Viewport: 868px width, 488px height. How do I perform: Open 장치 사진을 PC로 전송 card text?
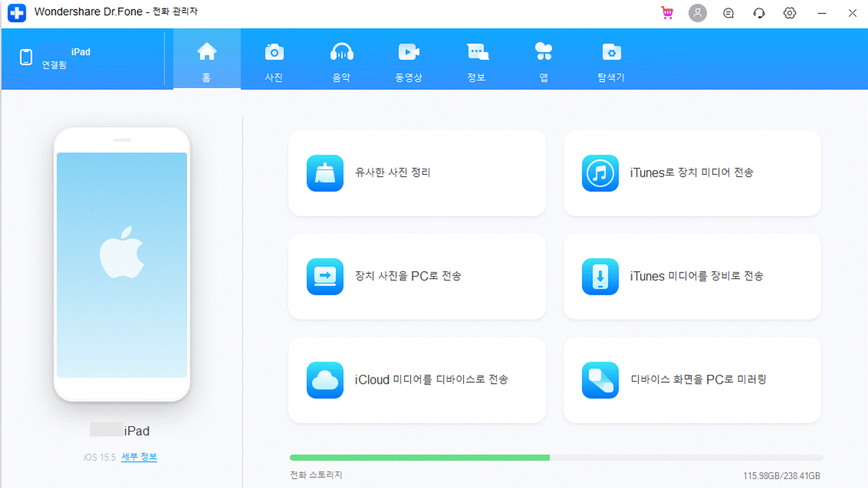(408, 277)
